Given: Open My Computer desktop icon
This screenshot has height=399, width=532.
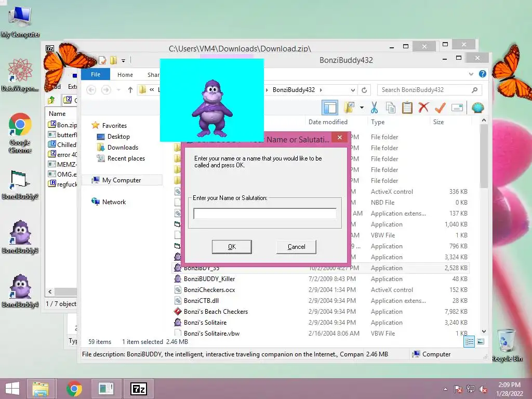Looking at the screenshot, I should coord(20,22).
